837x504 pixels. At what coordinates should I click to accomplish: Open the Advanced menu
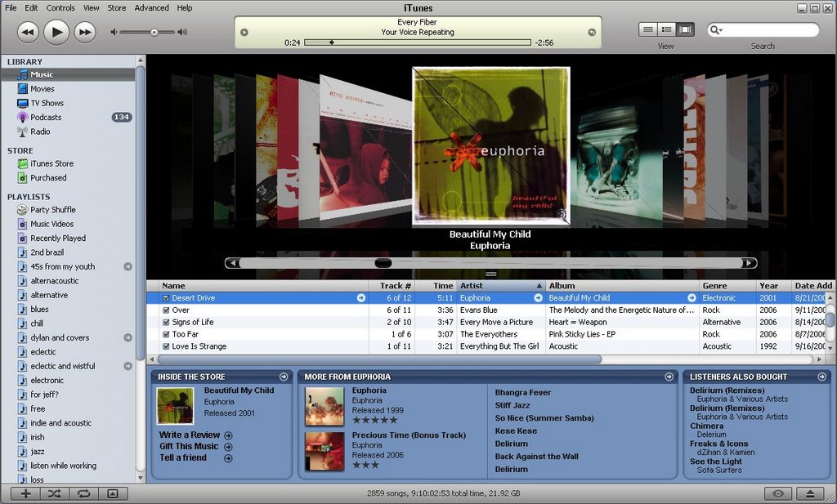[151, 7]
